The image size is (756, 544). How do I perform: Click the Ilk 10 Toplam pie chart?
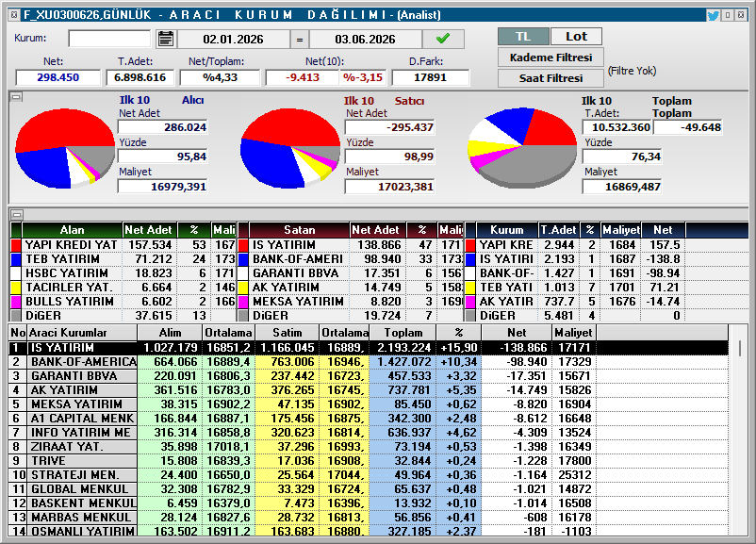pyautogui.click(x=522, y=149)
